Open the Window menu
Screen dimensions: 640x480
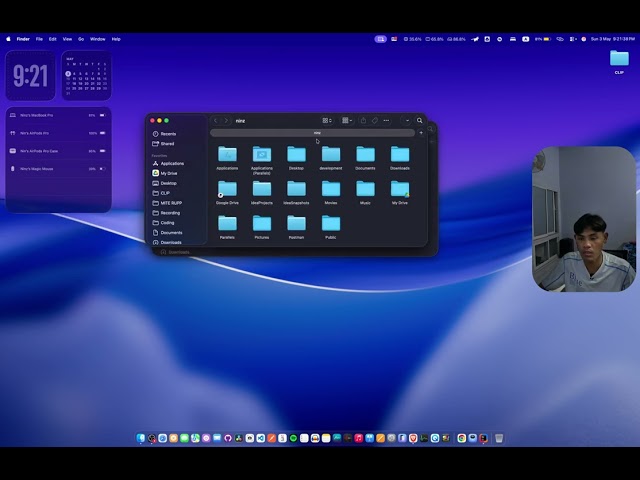point(98,39)
